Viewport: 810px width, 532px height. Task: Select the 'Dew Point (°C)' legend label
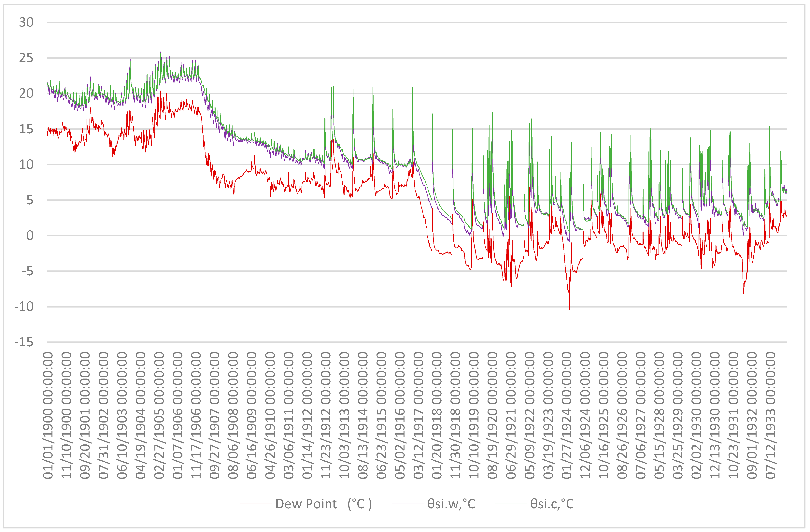(323, 504)
